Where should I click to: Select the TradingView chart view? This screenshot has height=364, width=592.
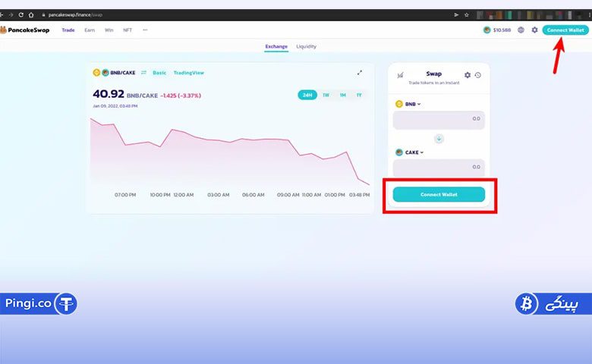(188, 73)
